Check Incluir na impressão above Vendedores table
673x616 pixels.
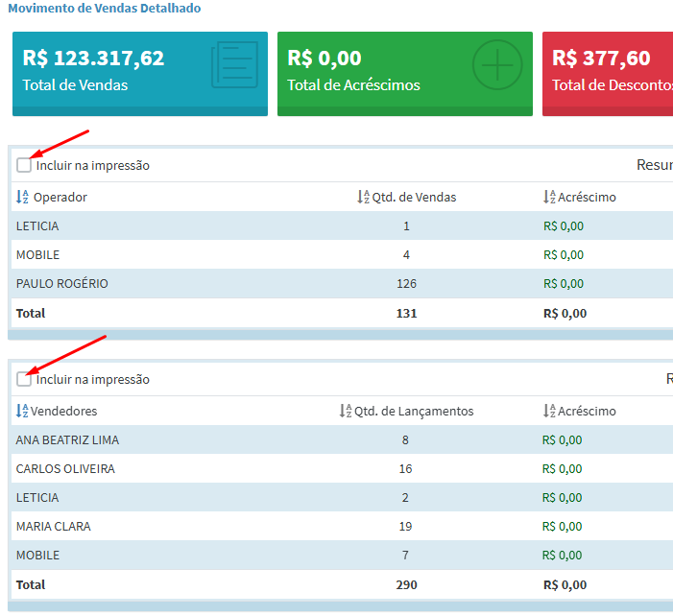24,379
